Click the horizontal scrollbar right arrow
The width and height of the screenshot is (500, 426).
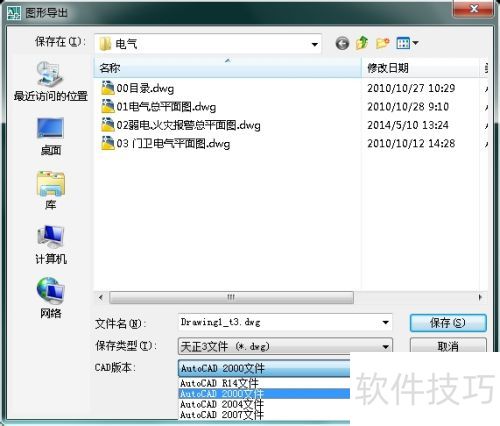coord(480,297)
